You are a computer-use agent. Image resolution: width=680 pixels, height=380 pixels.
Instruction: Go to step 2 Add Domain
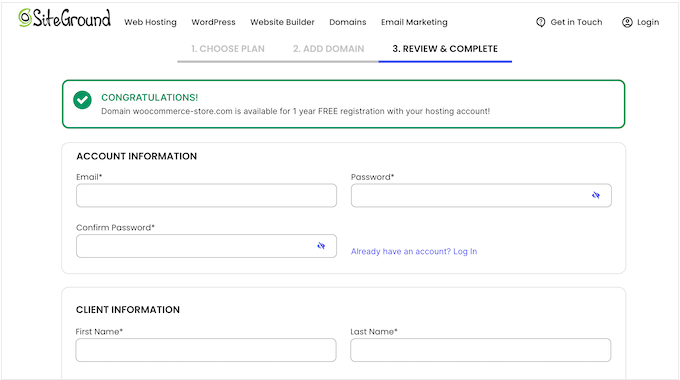[328, 49]
